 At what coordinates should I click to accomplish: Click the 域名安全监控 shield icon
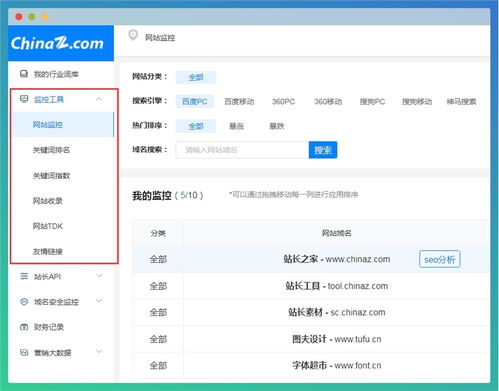click(x=24, y=302)
